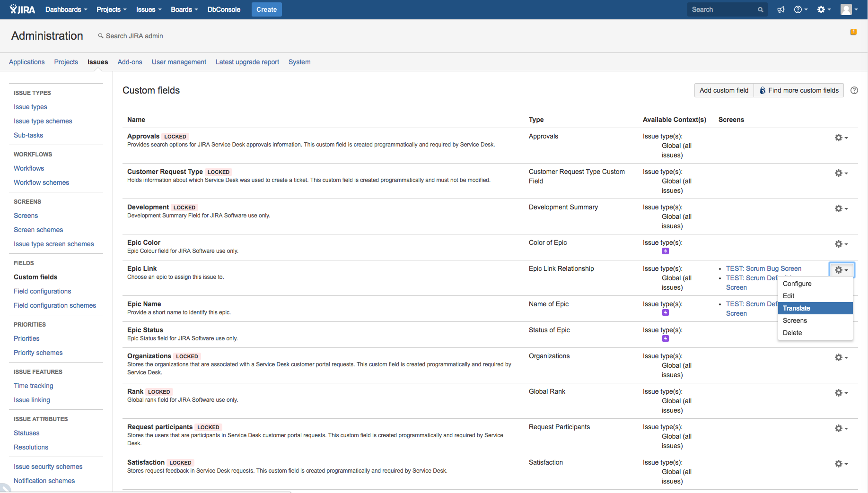Screen dimensions: 868x493
Task: Expand the Boards dropdown
Action: [184, 9]
